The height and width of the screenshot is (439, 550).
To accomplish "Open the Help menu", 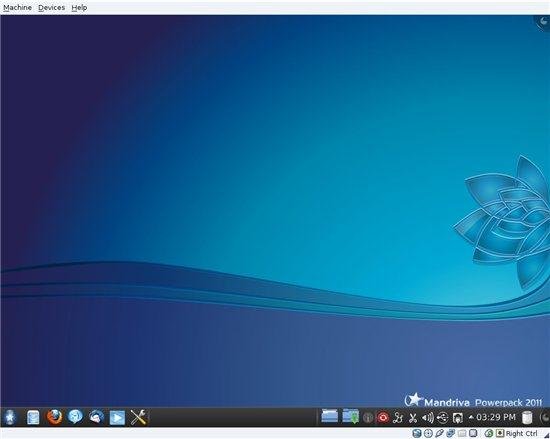I will coord(79,7).
